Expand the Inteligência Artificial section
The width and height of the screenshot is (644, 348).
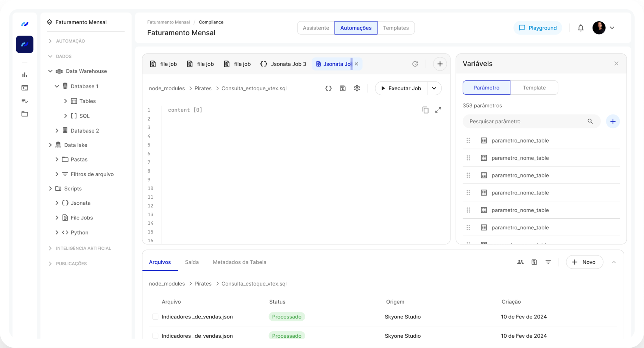click(x=50, y=248)
